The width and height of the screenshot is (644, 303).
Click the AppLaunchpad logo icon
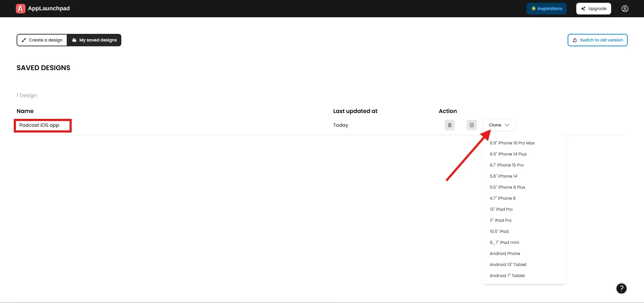click(x=21, y=9)
